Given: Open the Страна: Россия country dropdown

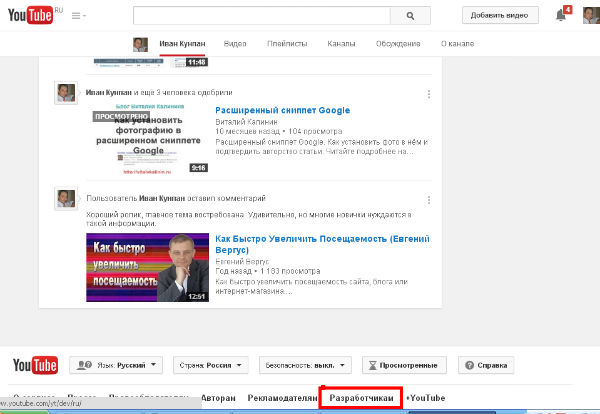Looking at the screenshot, I should (211, 365).
